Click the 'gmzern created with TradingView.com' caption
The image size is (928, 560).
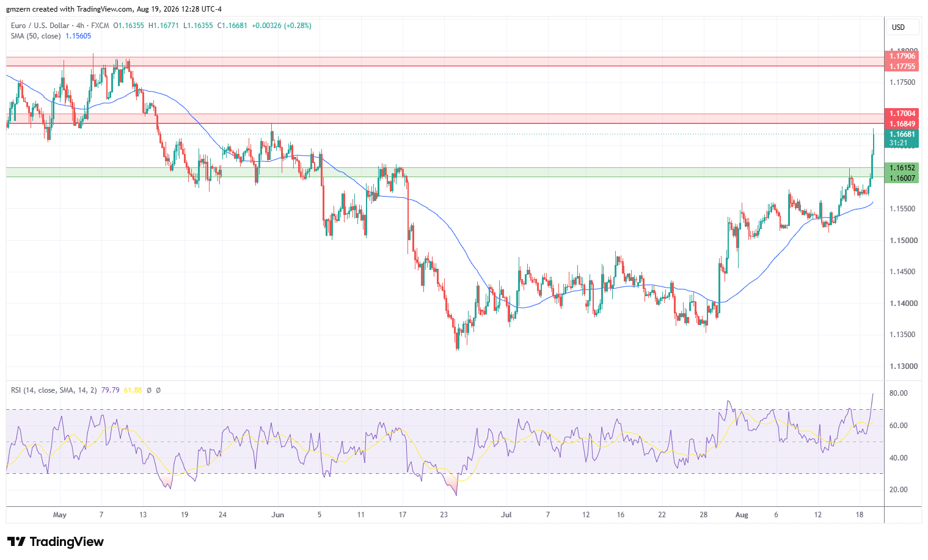[70, 9]
